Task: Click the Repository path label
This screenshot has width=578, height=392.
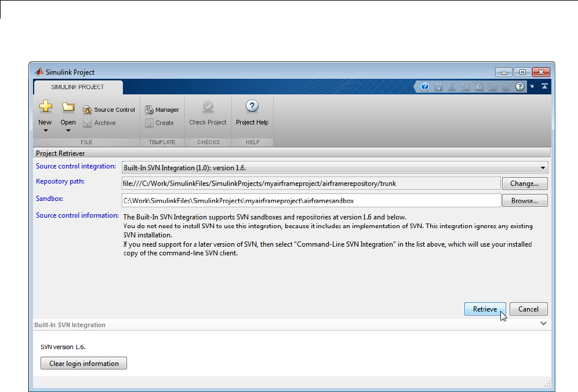Action: point(60,181)
